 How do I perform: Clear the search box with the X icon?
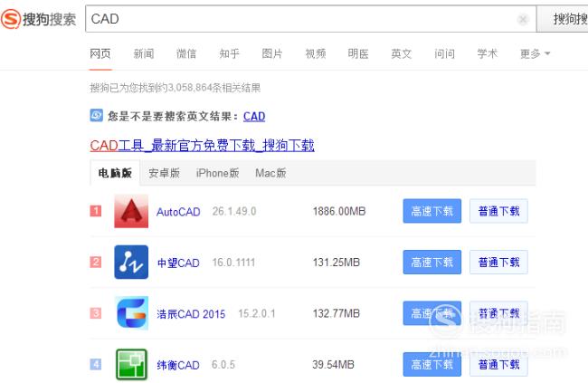tap(522, 19)
